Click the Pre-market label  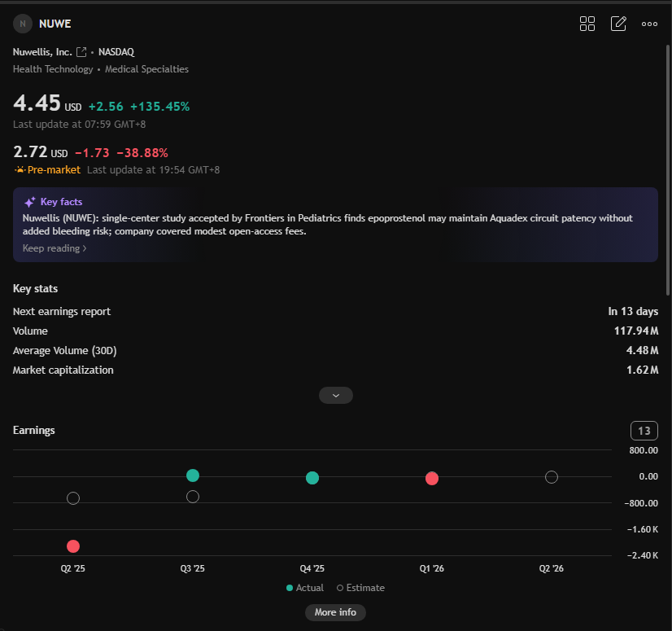click(54, 170)
